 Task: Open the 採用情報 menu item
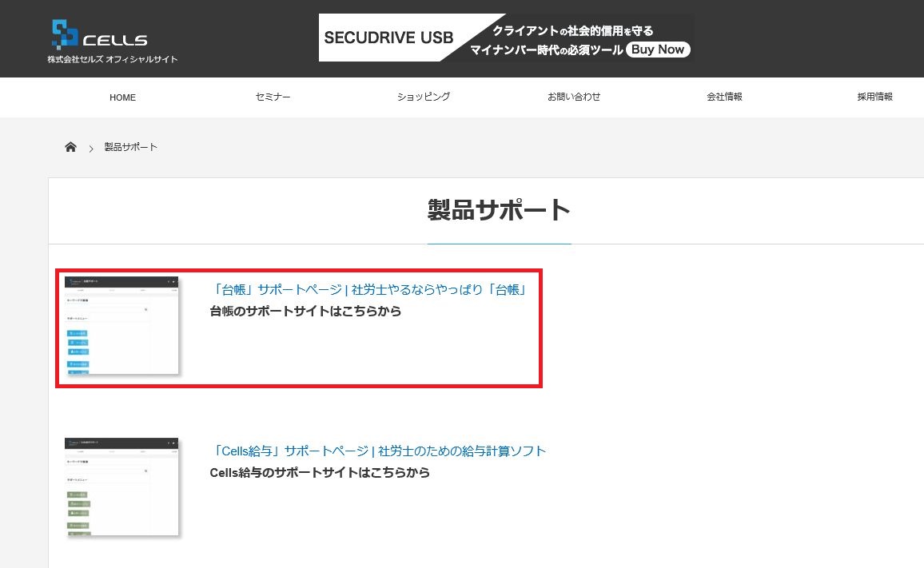click(x=875, y=97)
